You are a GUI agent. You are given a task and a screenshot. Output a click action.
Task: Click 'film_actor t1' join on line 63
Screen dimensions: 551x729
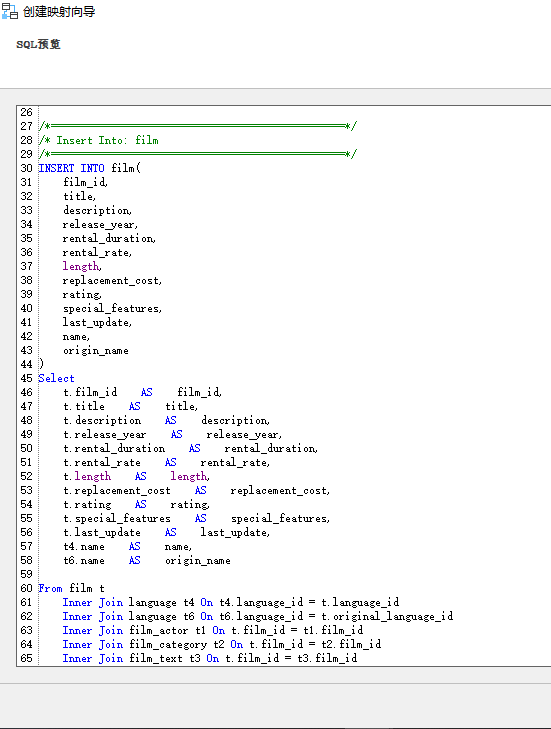click(x=167, y=630)
